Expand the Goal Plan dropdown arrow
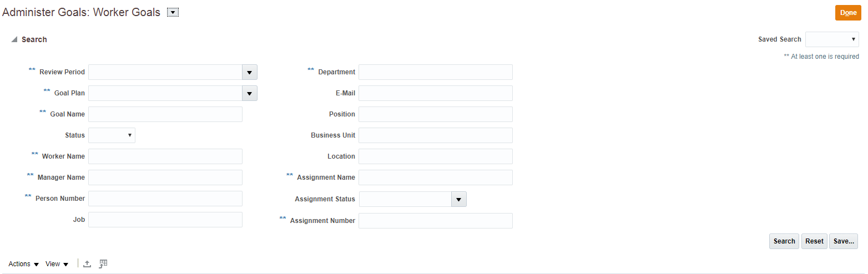 (x=249, y=93)
